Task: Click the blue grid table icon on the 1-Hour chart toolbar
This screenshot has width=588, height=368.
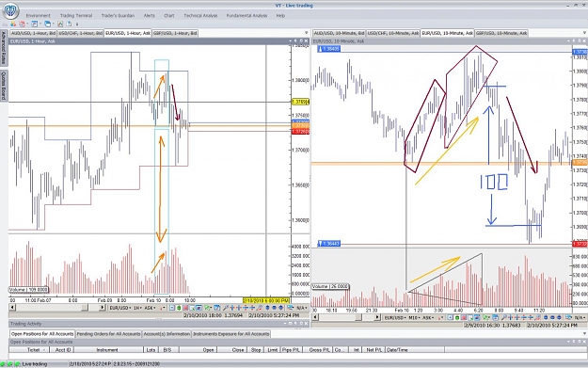Action: tap(216, 308)
